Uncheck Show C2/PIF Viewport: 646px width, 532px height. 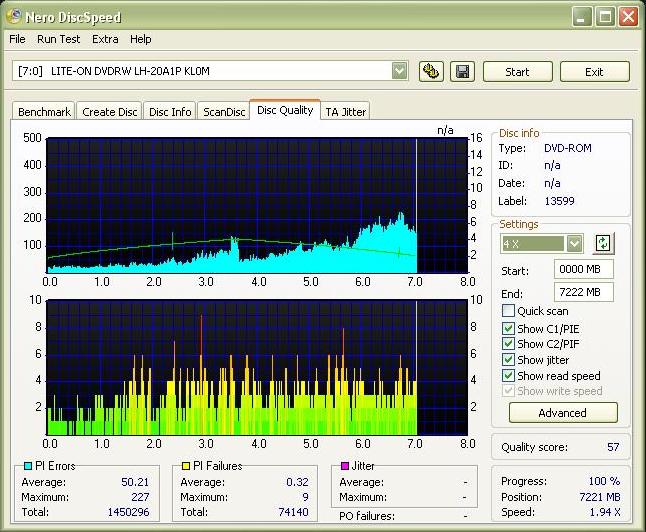[x=508, y=344]
